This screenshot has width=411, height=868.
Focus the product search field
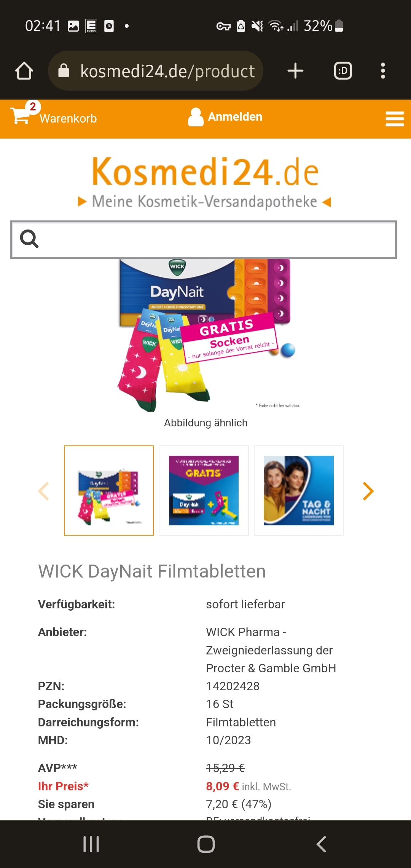(203, 239)
